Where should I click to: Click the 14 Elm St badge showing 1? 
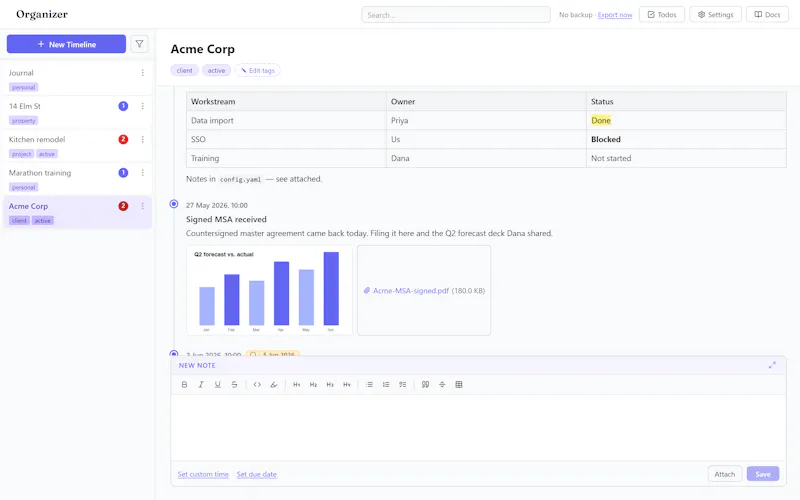click(123, 106)
